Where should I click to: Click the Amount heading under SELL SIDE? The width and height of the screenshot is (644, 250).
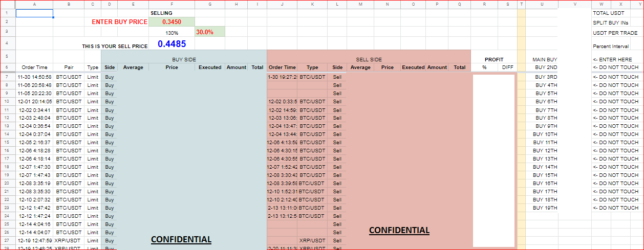[x=437, y=67]
